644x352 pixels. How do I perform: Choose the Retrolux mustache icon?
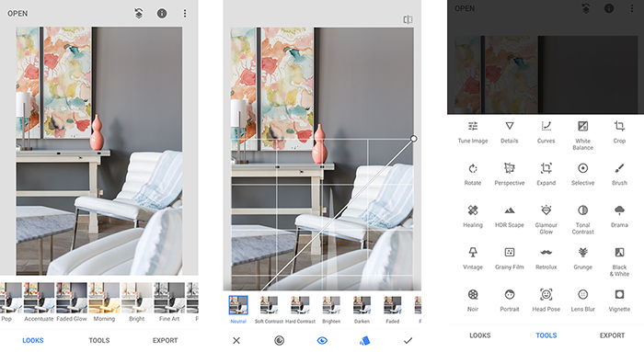546,252
